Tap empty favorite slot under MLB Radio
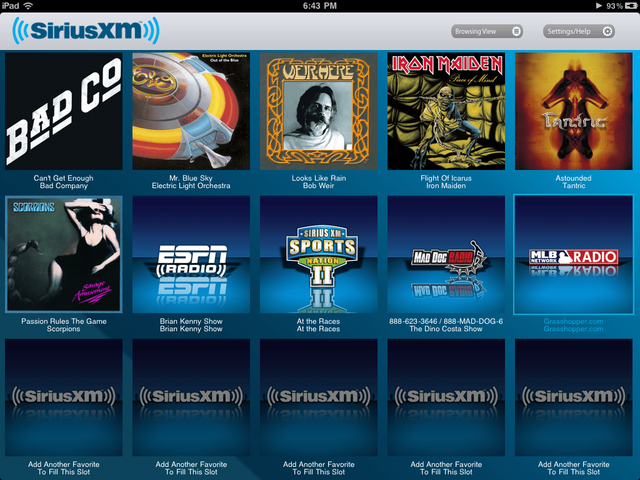 pos(573,398)
